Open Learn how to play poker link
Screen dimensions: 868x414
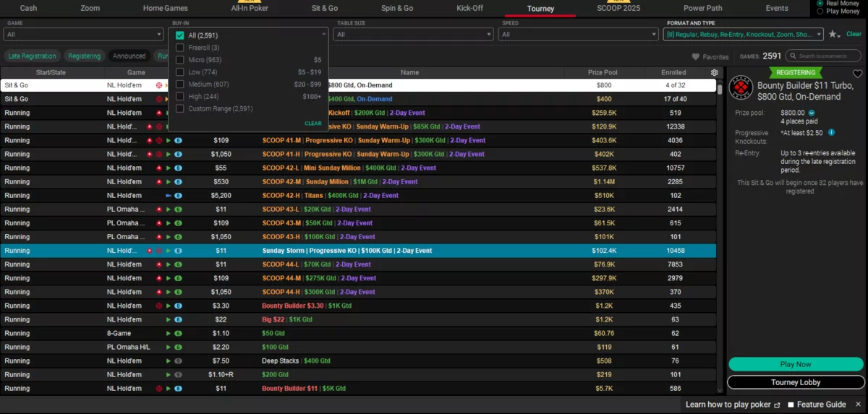point(728,405)
